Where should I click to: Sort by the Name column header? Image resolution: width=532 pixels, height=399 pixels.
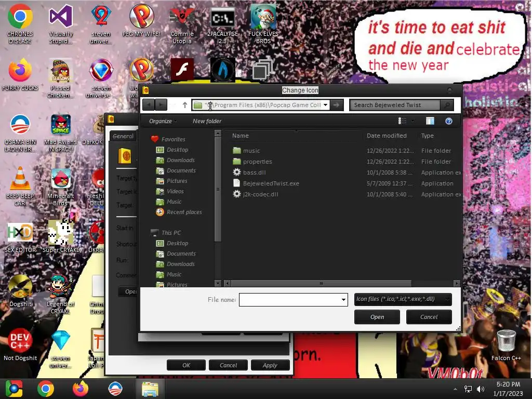tap(240, 136)
